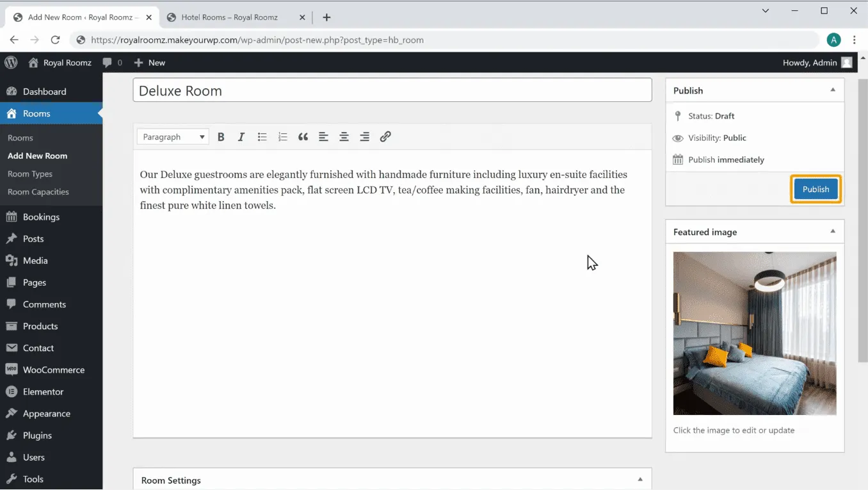Switch to Hotel Rooms browser tab
The width and height of the screenshot is (868, 490).
pos(229,17)
